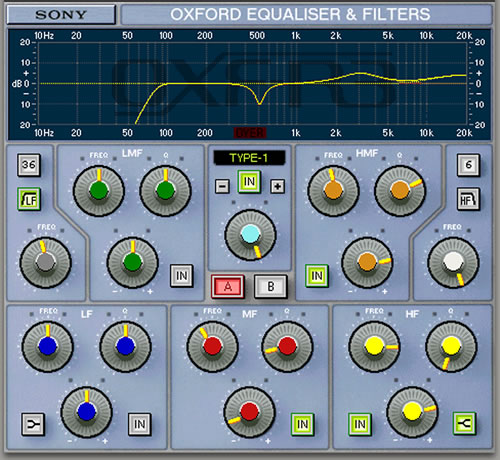
Task: Click the HF FREQ yellow knob
Action: click(x=374, y=346)
